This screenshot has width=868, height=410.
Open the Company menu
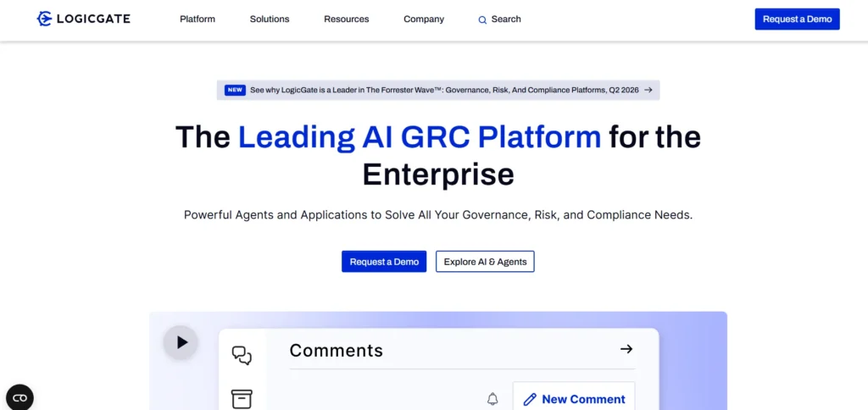pos(424,19)
